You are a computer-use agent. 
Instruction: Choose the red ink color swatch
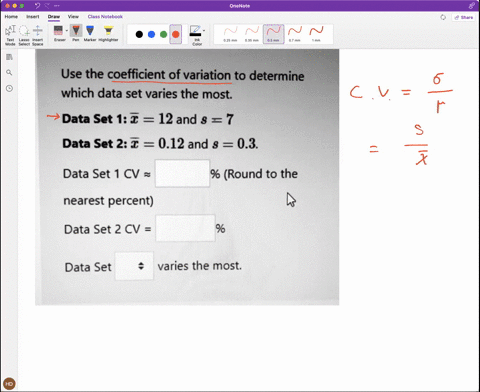[176, 34]
